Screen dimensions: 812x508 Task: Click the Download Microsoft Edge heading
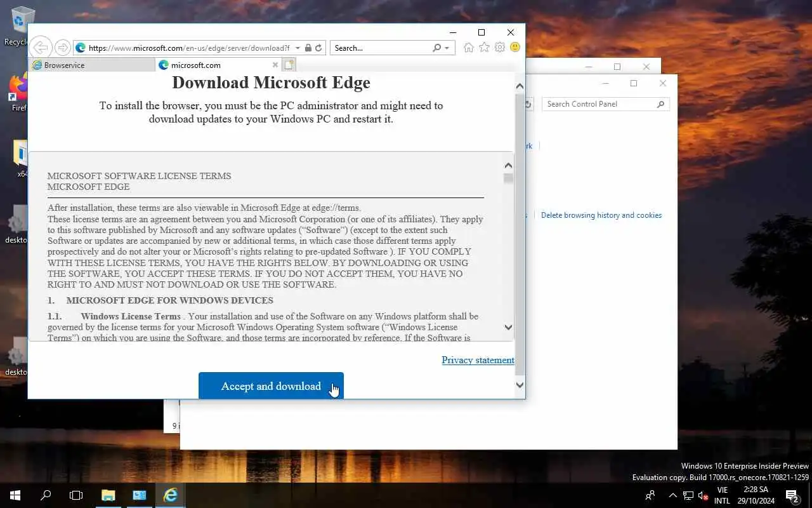coord(271,83)
